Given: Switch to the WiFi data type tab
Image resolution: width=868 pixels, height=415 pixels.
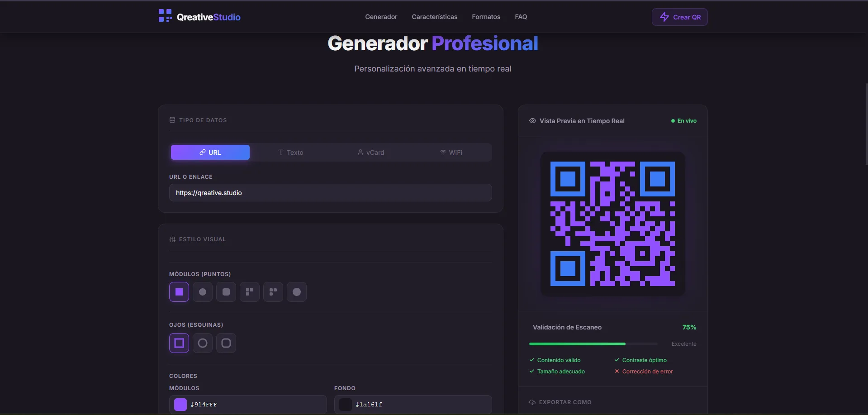Looking at the screenshot, I should 451,153.
